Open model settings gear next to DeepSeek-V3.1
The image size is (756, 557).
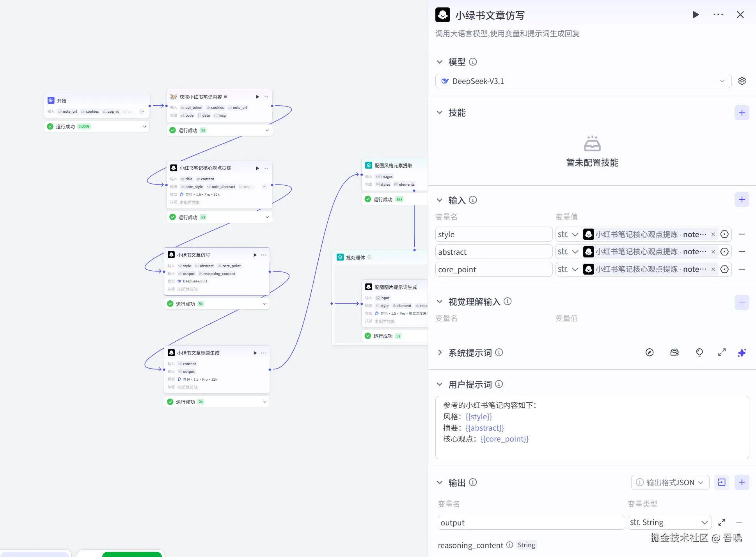(742, 81)
